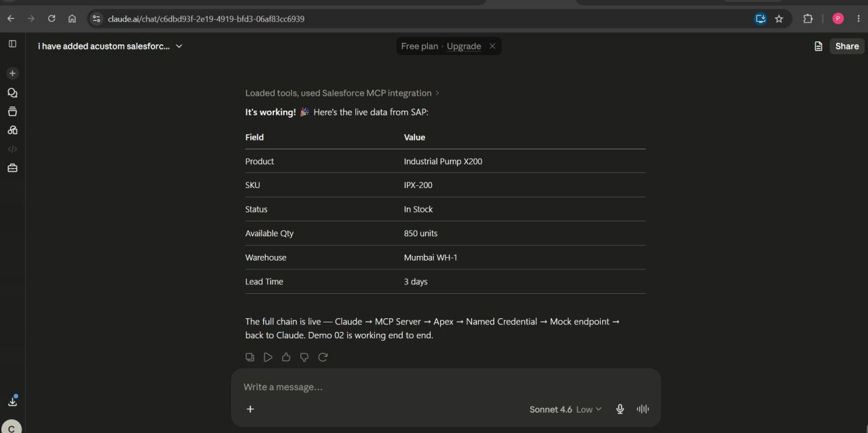Dismiss the Free plan banner
868x433 pixels.
coord(492,46)
